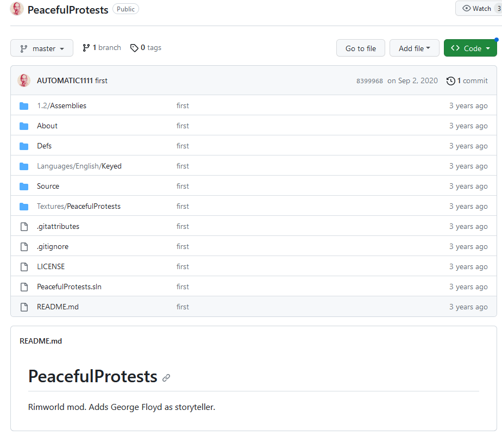Click the file icon for LICENSE
502x448 pixels.
(x=24, y=267)
